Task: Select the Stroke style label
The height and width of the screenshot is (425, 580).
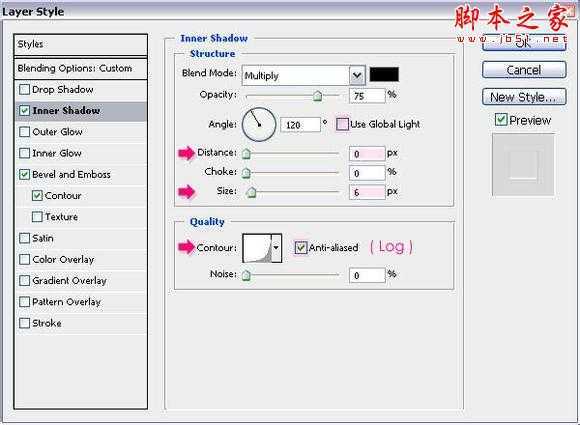Action: (47, 323)
